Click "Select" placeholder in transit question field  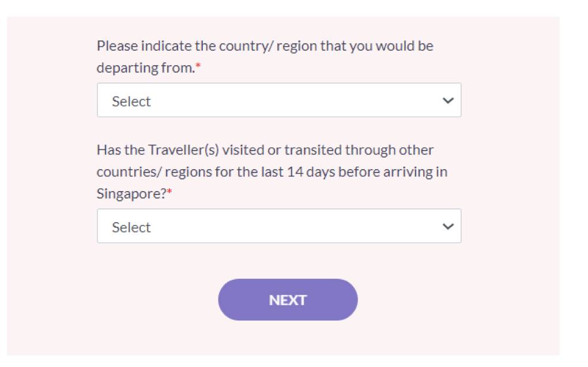(131, 227)
